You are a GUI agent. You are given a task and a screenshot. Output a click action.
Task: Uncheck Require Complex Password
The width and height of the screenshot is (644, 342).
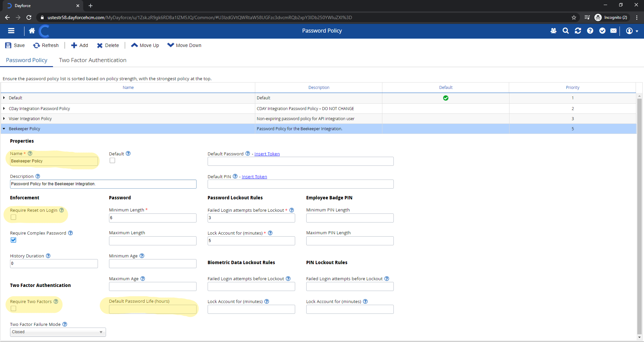point(13,240)
